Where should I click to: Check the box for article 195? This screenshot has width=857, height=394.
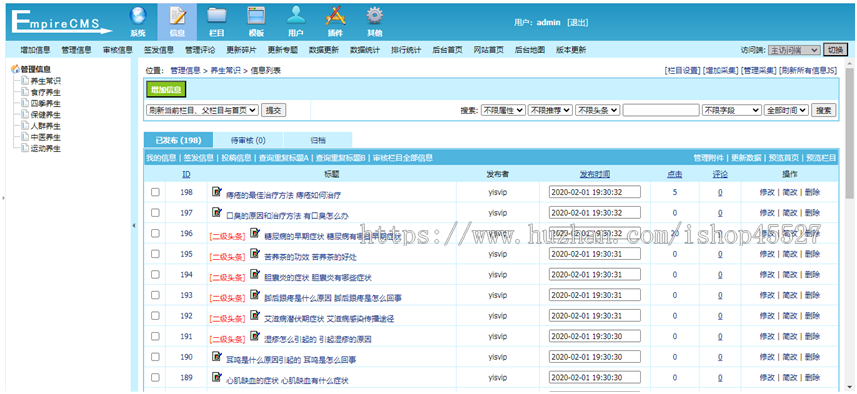pyautogui.click(x=155, y=254)
